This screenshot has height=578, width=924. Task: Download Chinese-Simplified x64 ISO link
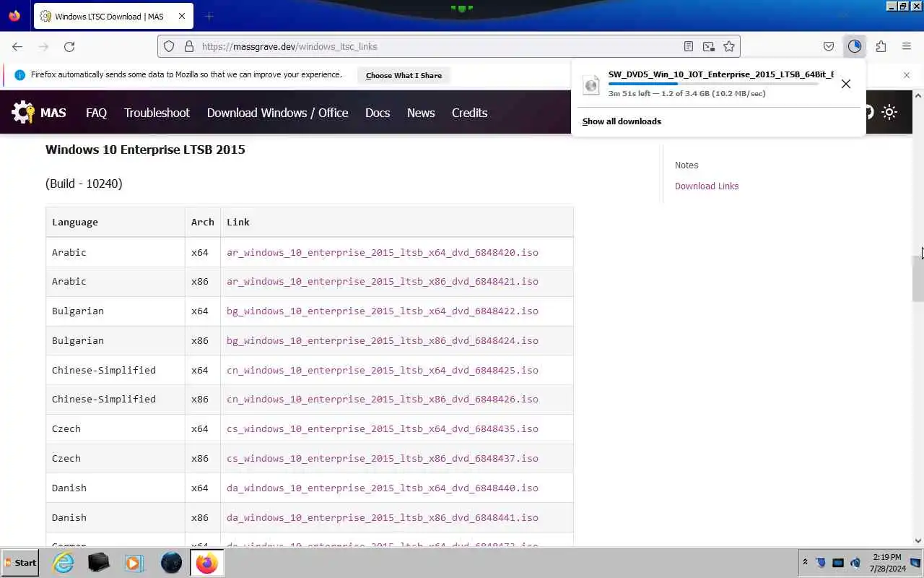(383, 370)
